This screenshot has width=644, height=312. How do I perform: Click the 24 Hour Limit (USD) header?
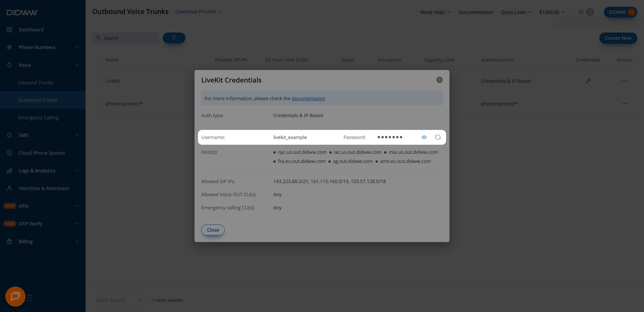(x=286, y=60)
